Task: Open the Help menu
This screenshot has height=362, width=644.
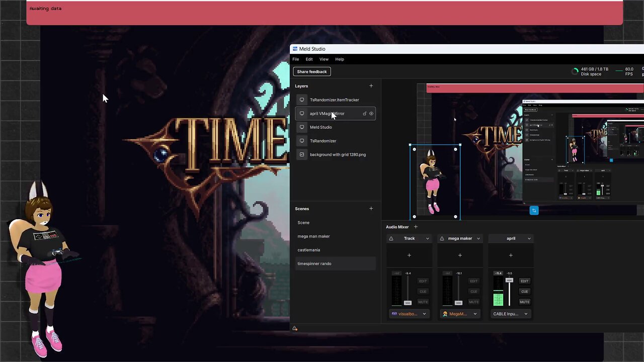Action: (340, 59)
